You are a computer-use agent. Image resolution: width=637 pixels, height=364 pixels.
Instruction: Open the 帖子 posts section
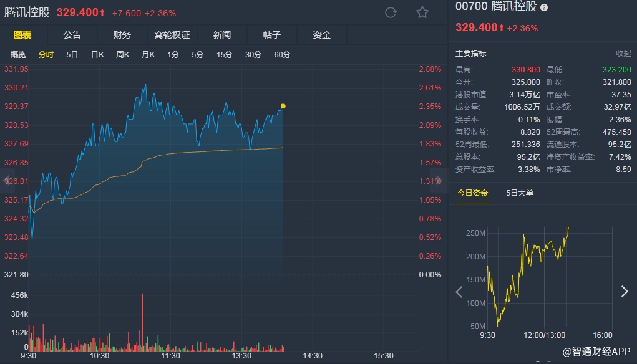pos(272,35)
